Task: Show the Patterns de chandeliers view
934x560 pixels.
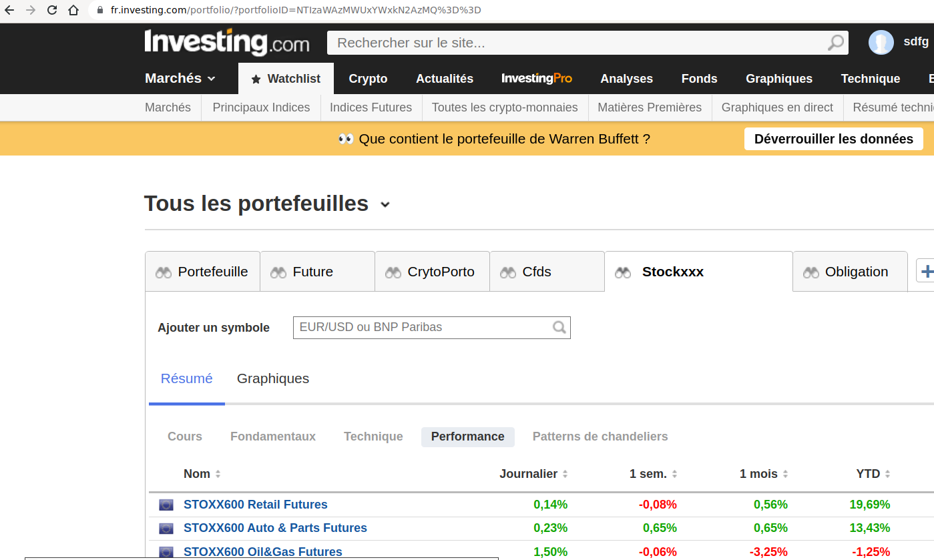Action: (x=600, y=437)
